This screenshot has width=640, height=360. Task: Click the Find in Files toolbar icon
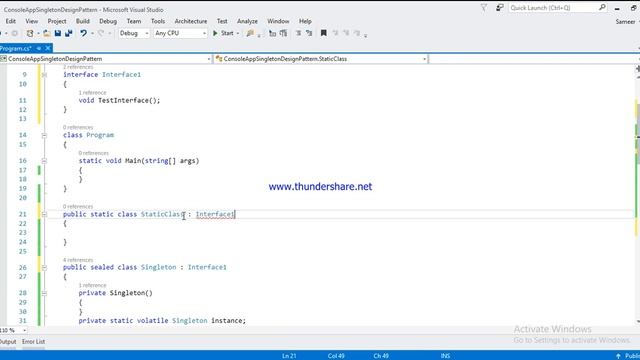point(250,33)
